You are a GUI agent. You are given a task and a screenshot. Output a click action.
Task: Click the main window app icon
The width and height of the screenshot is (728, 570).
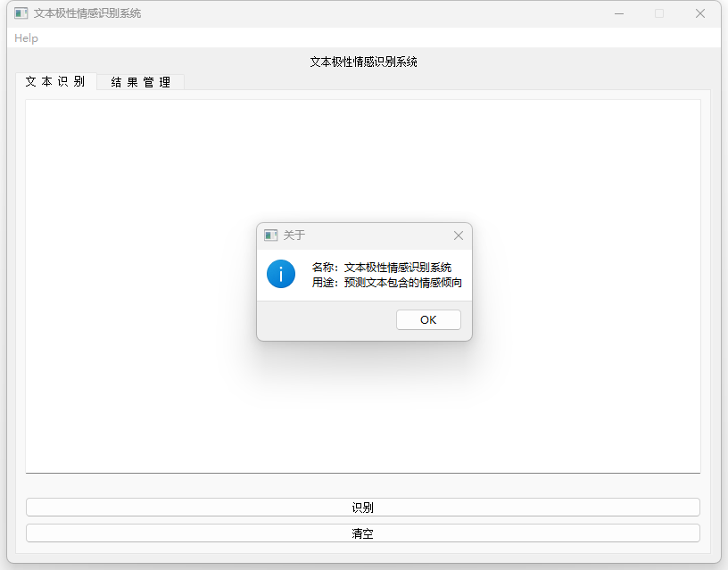click(21, 13)
